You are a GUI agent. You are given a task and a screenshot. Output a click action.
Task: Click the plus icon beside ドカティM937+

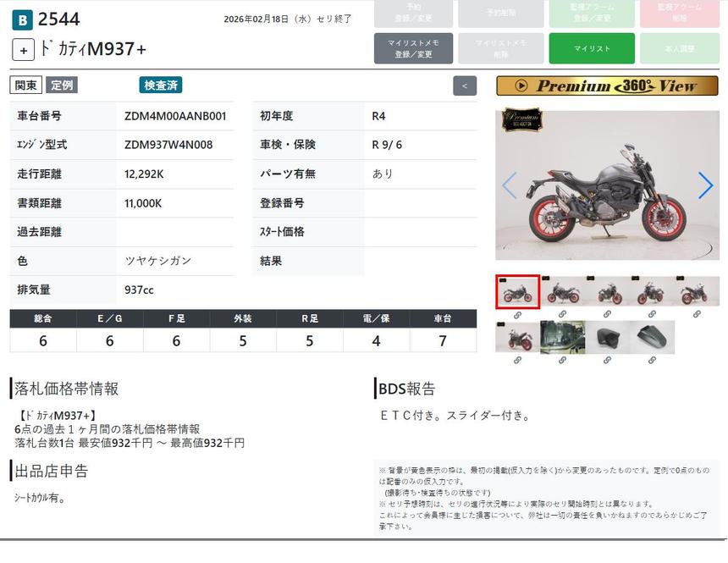[23, 49]
